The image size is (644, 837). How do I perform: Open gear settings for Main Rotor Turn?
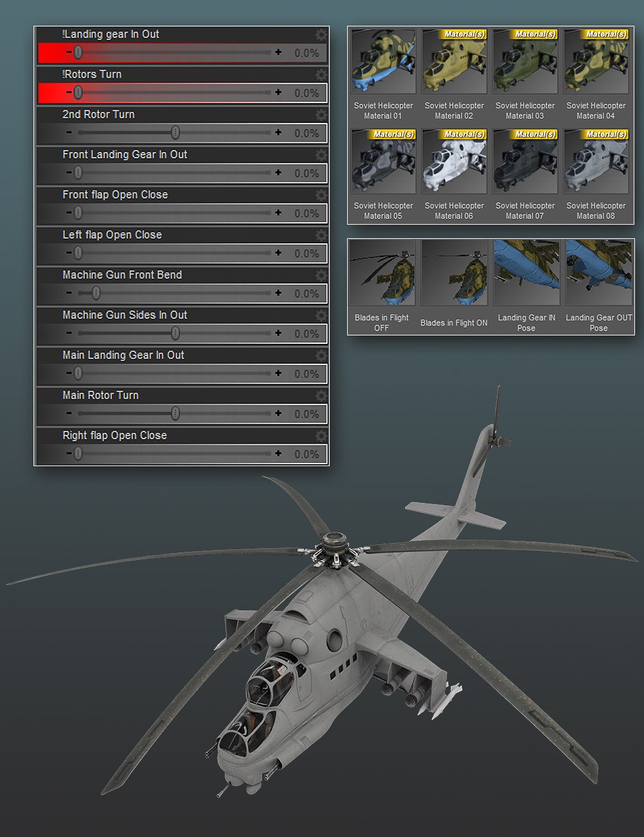[x=320, y=396]
